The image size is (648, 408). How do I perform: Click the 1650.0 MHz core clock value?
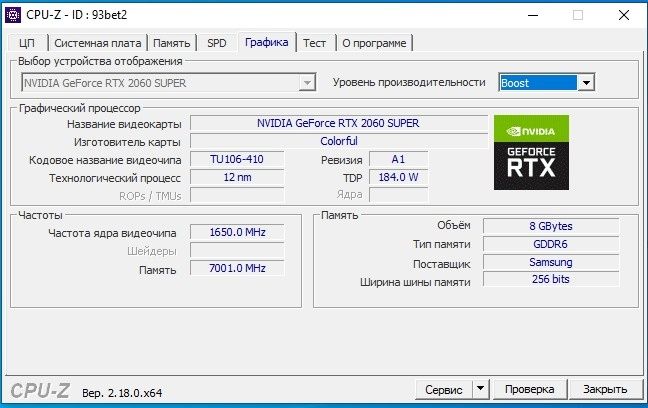[237, 232]
